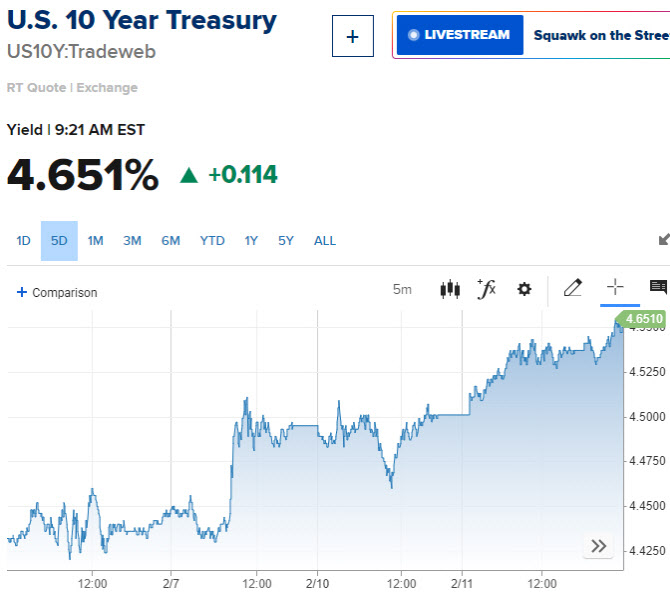
Task: Select the 1M time range
Action: [x=95, y=241]
